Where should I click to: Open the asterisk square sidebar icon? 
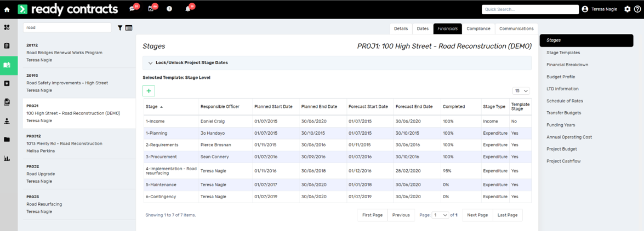(x=7, y=83)
